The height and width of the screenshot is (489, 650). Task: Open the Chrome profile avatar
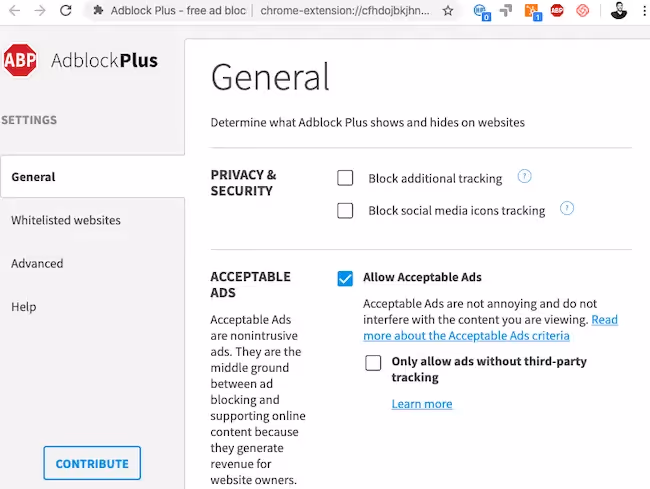618,11
